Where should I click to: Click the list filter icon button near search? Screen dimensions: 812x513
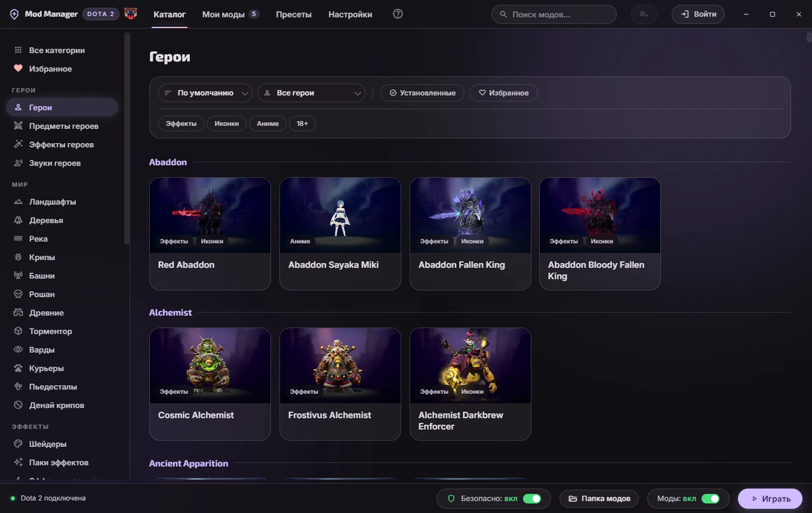(644, 14)
